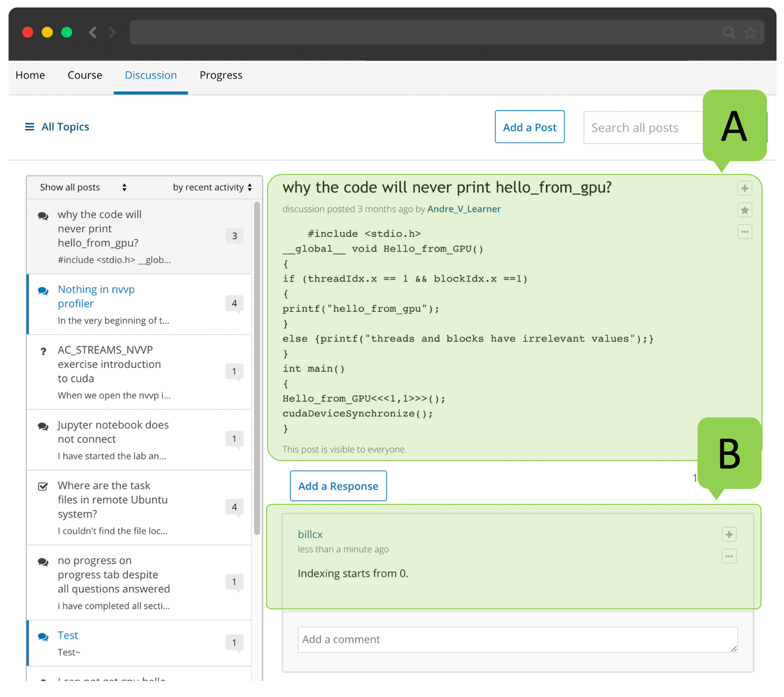Open the Course tab
Image resolution: width=784 pixels, height=697 pixels.
click(84, 75)
